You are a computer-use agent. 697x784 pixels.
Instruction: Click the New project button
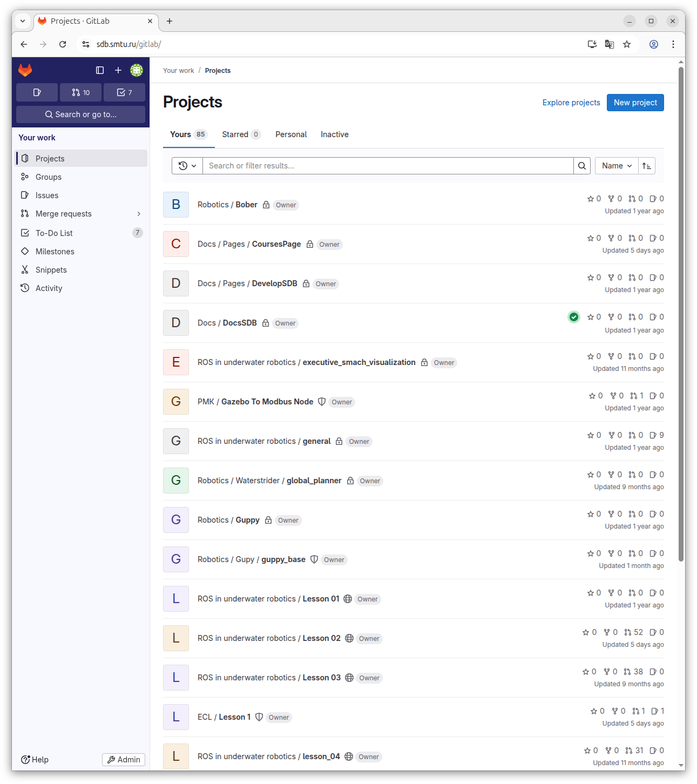(x=635, y=103)
